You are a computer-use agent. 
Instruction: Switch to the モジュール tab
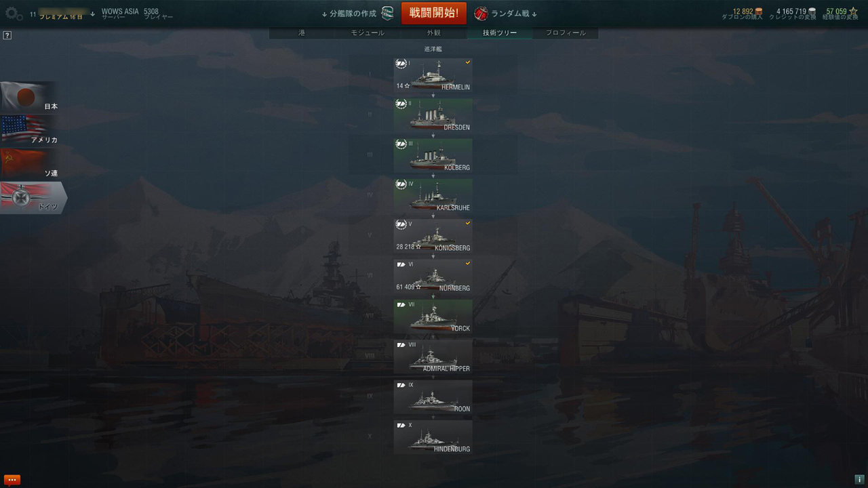click(x=368, y=33)
